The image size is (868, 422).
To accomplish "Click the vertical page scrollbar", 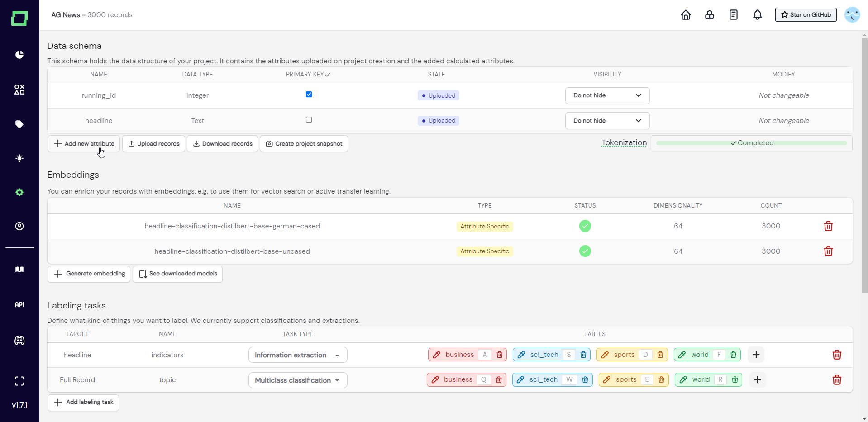I will click(864, 165).
